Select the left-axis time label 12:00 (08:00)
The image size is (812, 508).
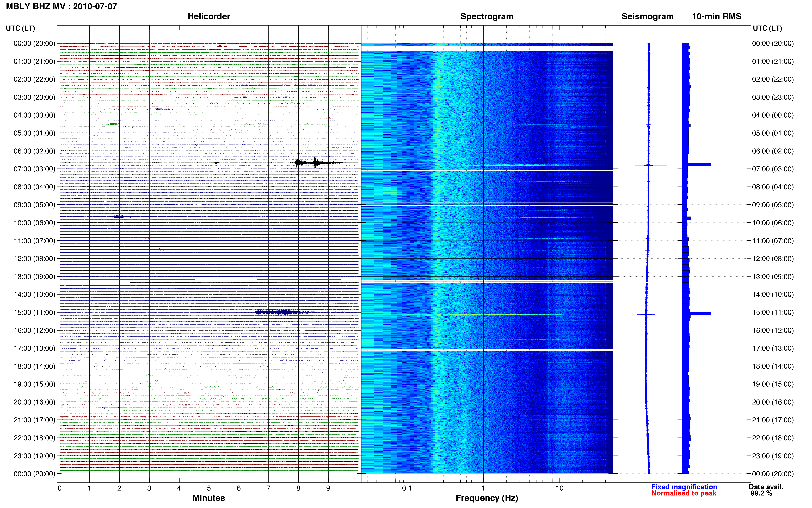point(34,259)
